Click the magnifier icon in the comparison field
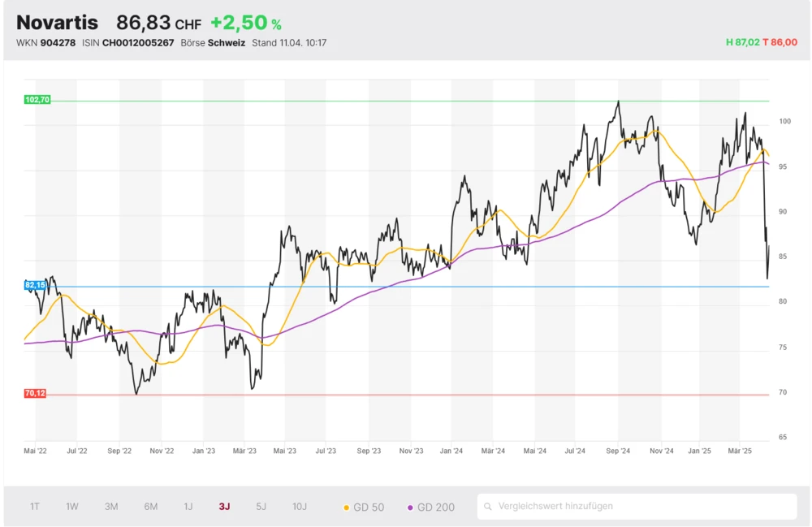812x527 pixels. click(x=488, y=507)
